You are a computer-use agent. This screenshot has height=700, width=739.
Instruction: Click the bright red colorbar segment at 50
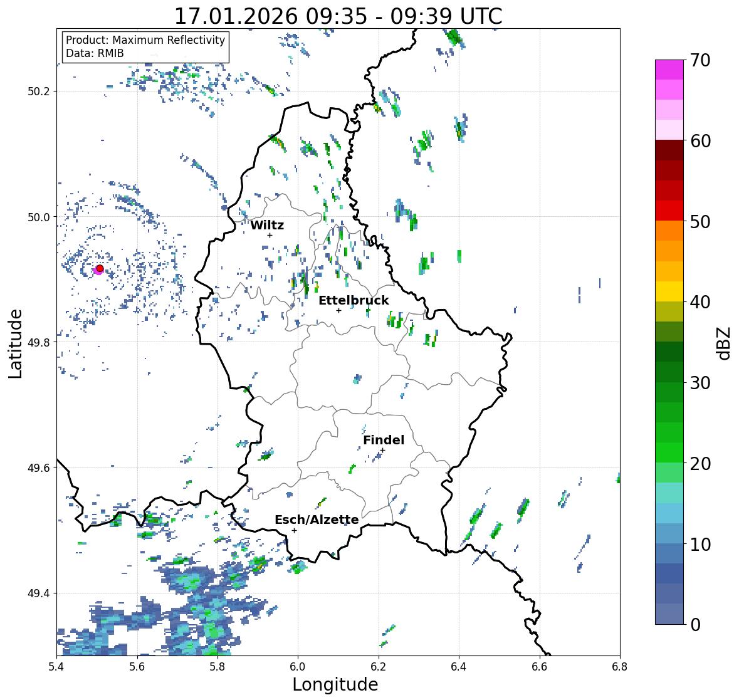coord(669,211)
